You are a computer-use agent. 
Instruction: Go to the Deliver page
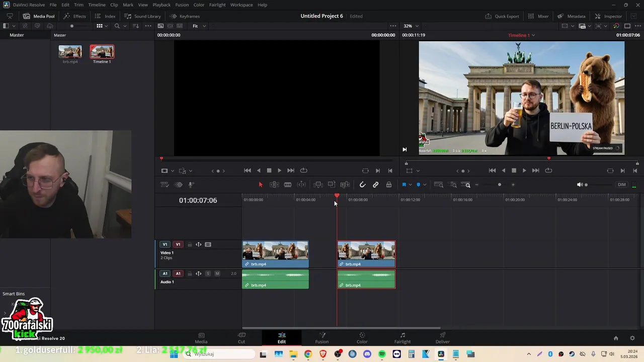443,338
